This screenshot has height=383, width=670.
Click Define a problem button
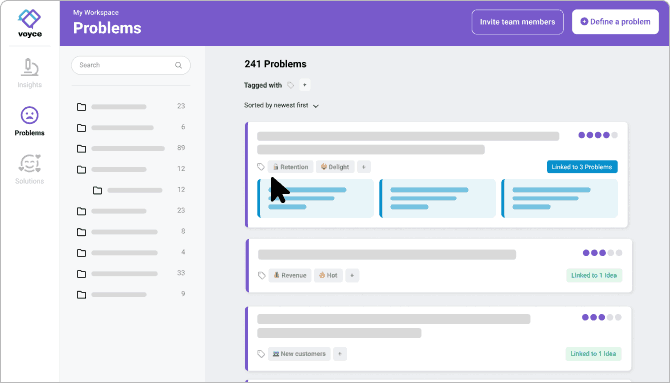pos(615,22)
